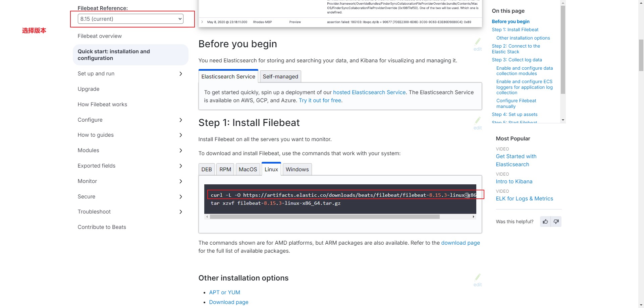Click the edit pencil beside Before you begin

pyautogui.click(x=478, y=45)
